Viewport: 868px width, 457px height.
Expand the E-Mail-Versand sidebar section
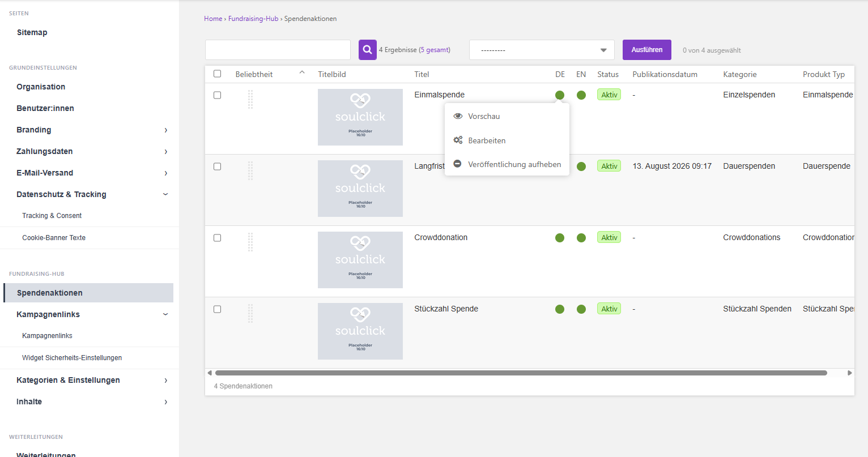point(165,173)
